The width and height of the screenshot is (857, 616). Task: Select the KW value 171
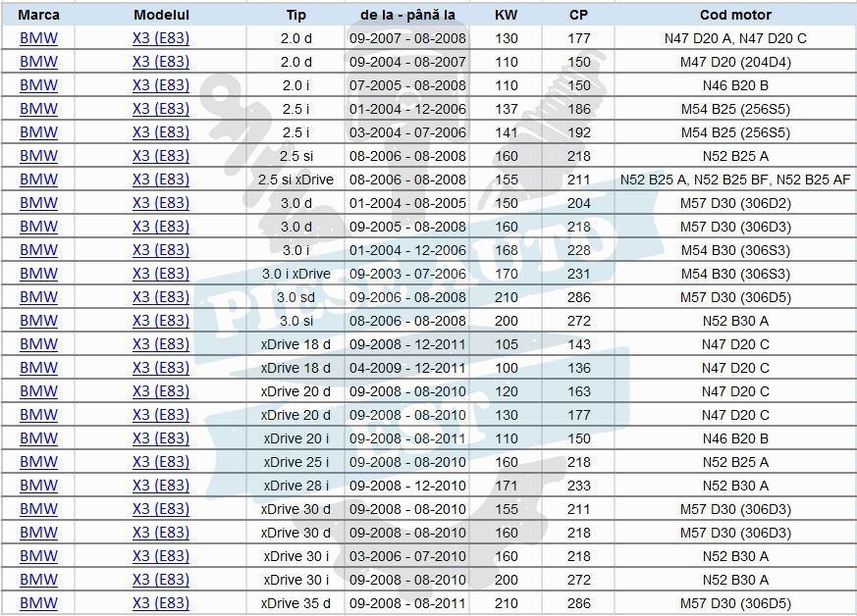(506, 486)
